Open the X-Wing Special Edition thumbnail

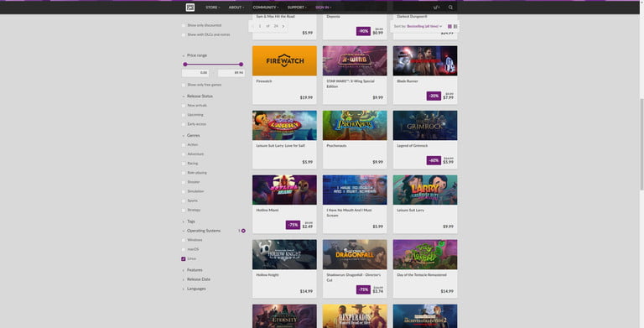(x=355, y=61)
